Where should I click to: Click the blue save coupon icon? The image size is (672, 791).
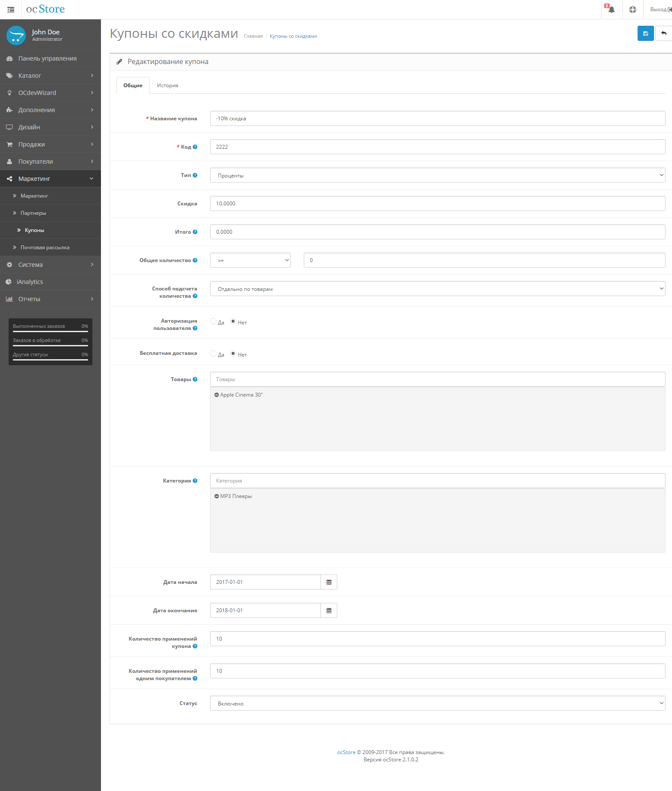click(x=645, y=34)
